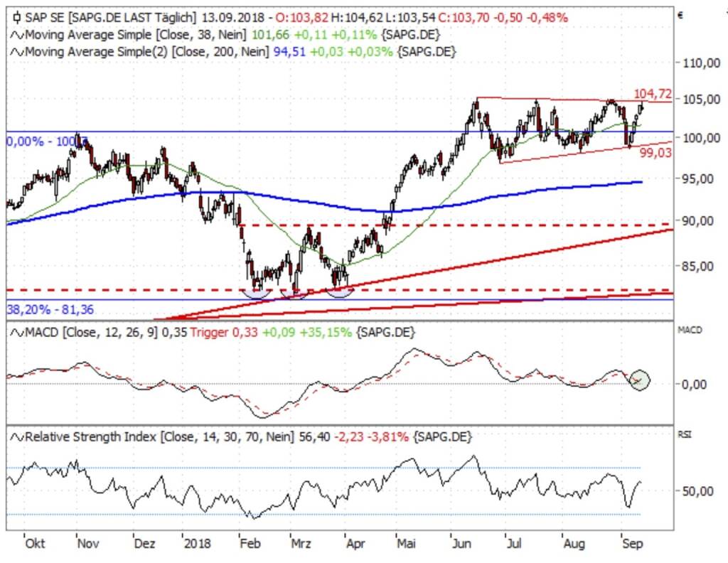Click the daily change -0,48% value
The height and width of the screenshot is (563, 728).
546,18
